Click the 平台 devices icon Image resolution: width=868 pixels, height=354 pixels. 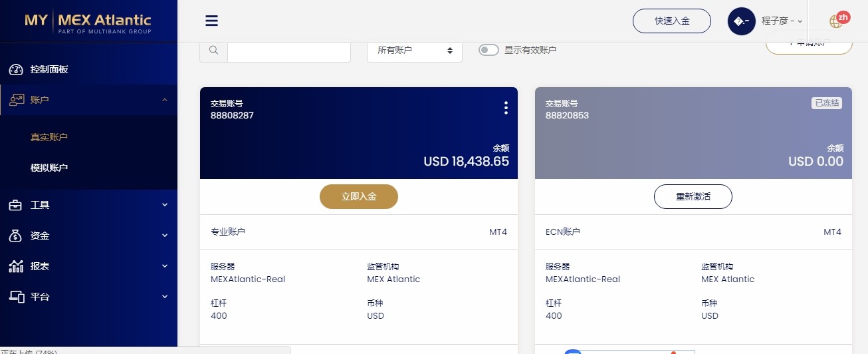(16, 297)
